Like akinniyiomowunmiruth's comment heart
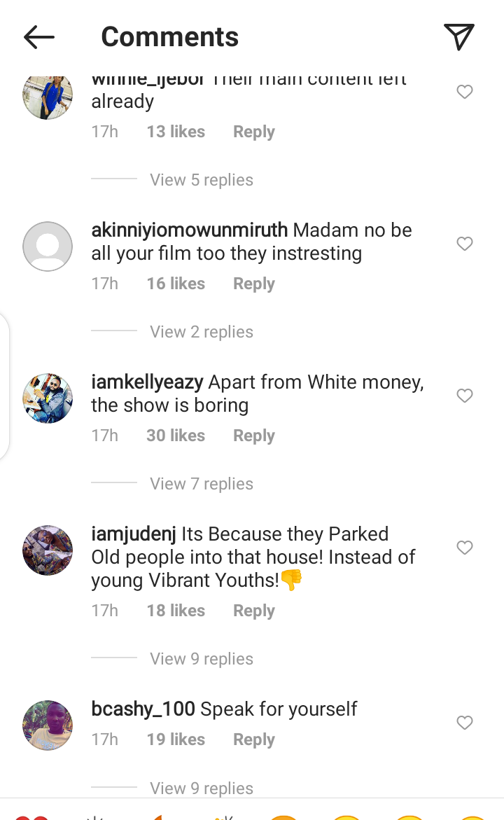This screenshot has width=504, height=820. [465, 244]
